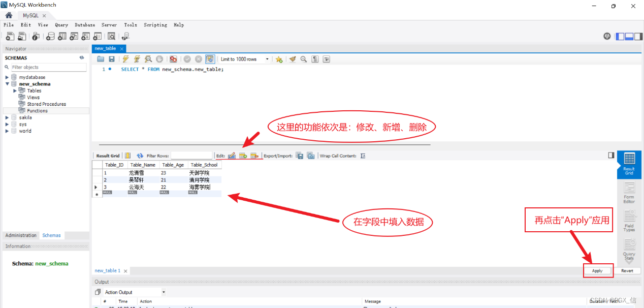The image size is (644, 308).
Task: Click the Filter Rows input field
Action: pos(191,156)
